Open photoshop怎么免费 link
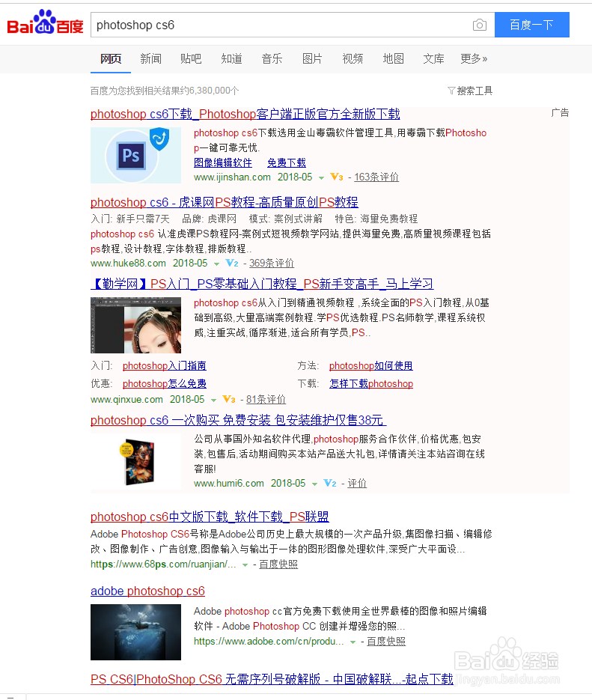 (164, 384)
